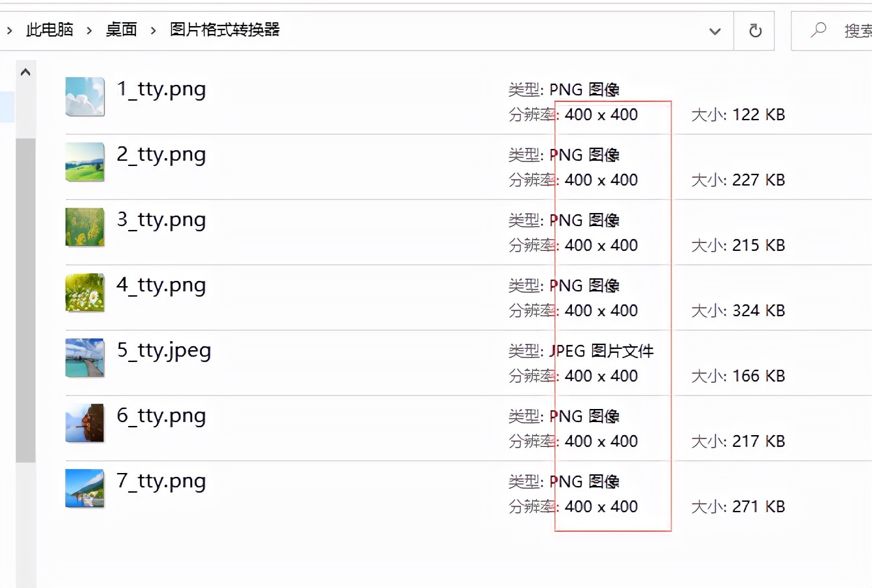Select the file name 5_tty.jpeg
Screen dimensions: 872x588
[x=164, y=351]
